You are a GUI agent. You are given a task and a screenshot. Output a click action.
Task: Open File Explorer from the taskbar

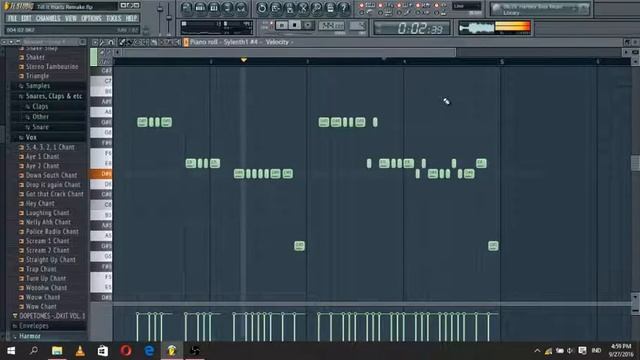point(57,351)
